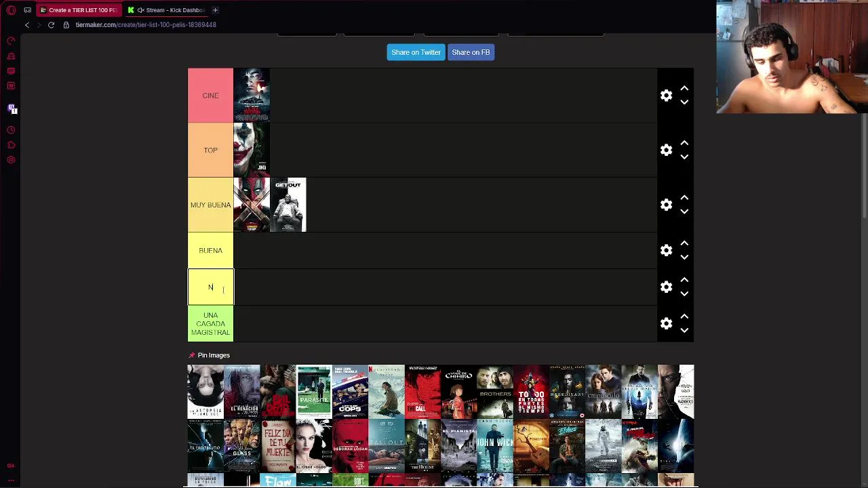Open settings gear for BUENA tier row
Image resolution: width=868 pixels, height=488 pixels.
point(666,251)
